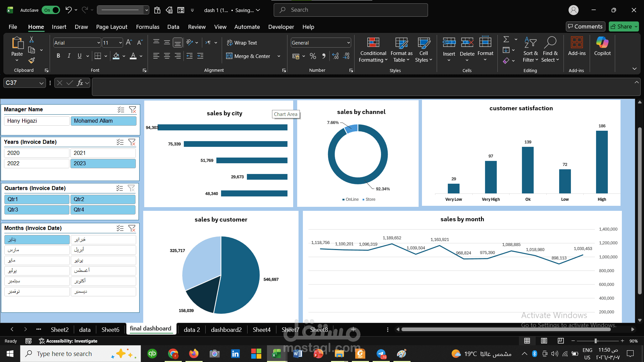Open Format as Table gallery
The width and height of the screenshot is (644, 362).
(x=401, y=50)
